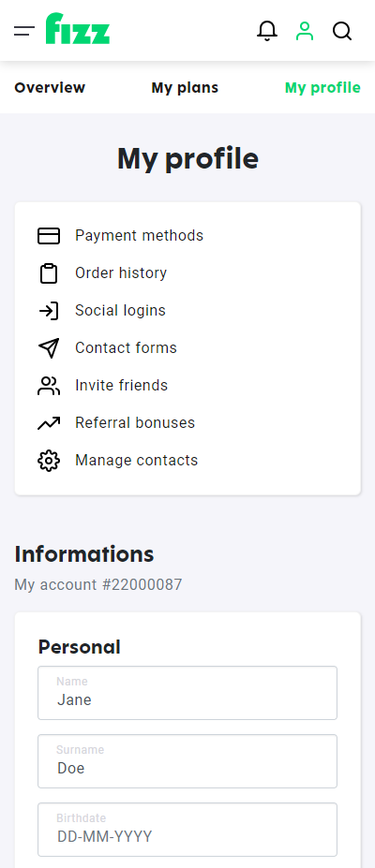The image size is (375, 868).
Task: Focus the Surname field containing Doe
Action: point(187,761)
